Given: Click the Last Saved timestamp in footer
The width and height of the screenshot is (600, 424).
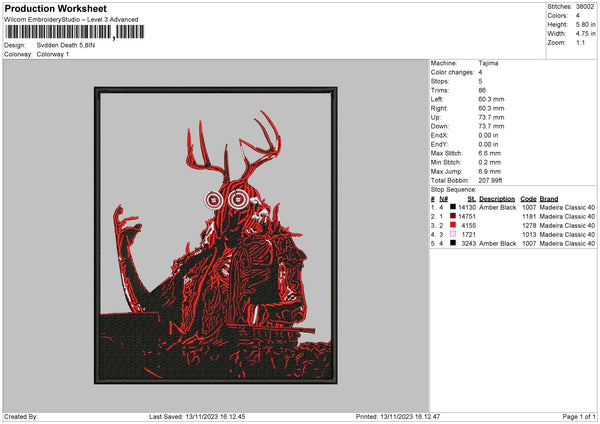Looking at the screenshot, I should pyautogui.click(x=197, y=416).
